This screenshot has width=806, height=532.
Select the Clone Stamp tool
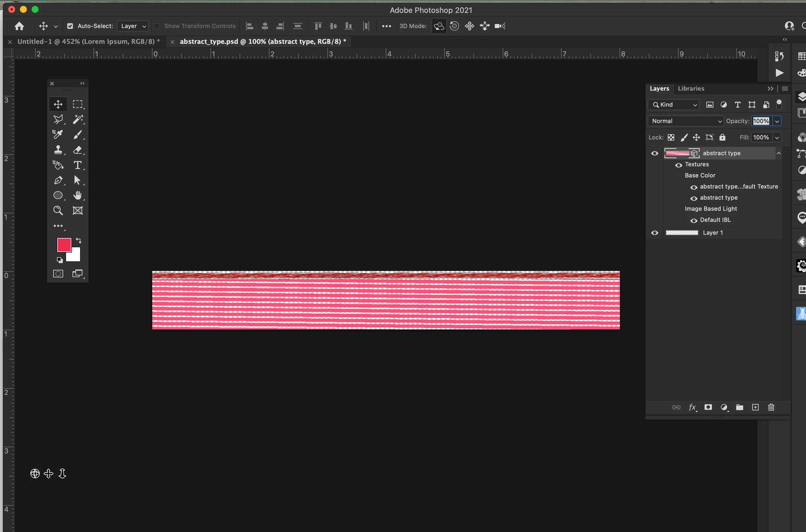(58, 150)
